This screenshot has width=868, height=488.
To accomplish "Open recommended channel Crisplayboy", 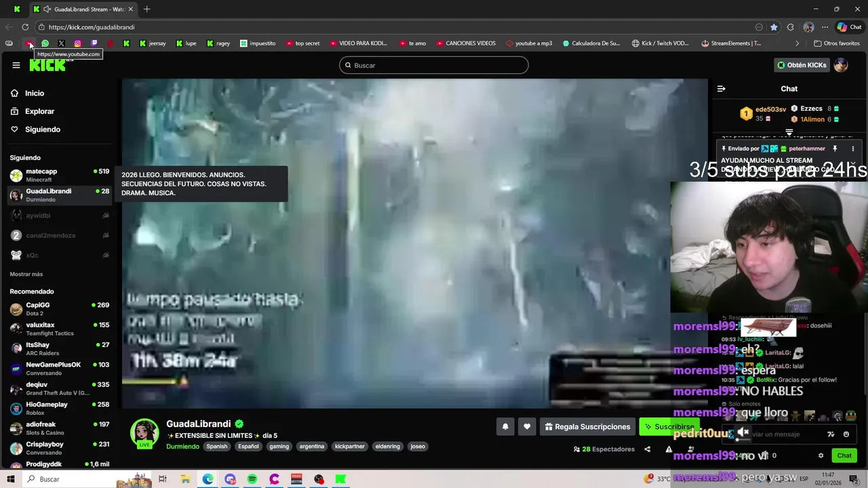I will coord(60,448).
